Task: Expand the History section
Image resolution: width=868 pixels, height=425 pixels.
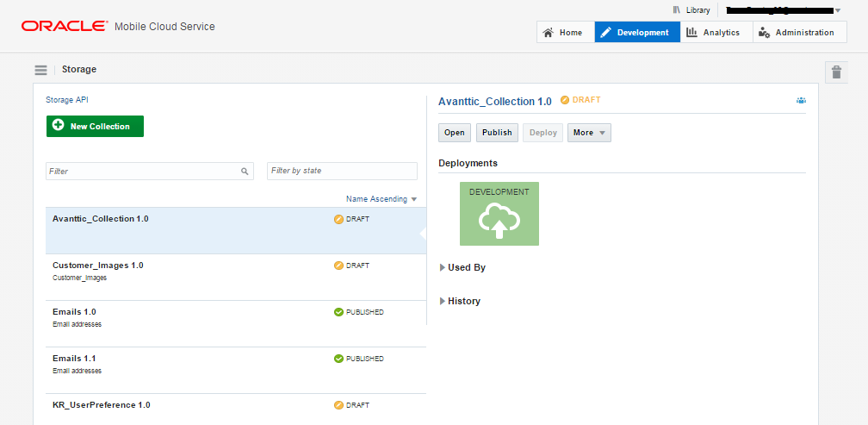Action: pyautogui.click(x=460, y=301)
